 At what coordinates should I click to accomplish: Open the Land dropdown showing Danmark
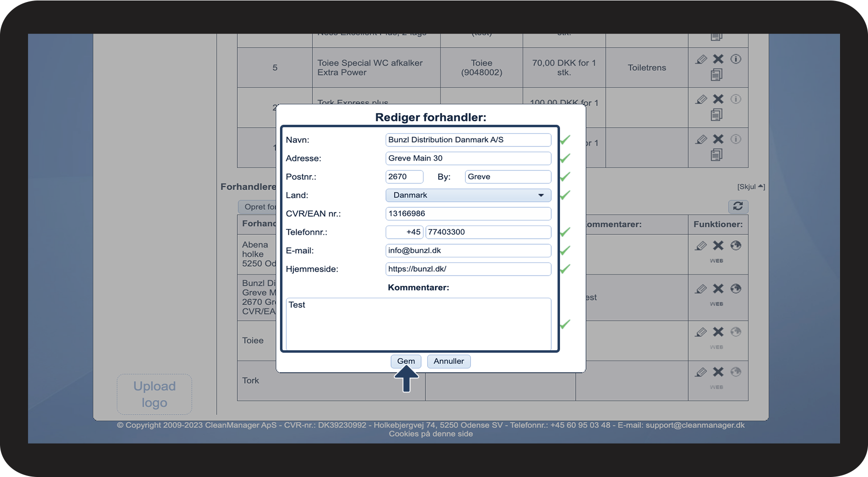(x=468, y=195)
